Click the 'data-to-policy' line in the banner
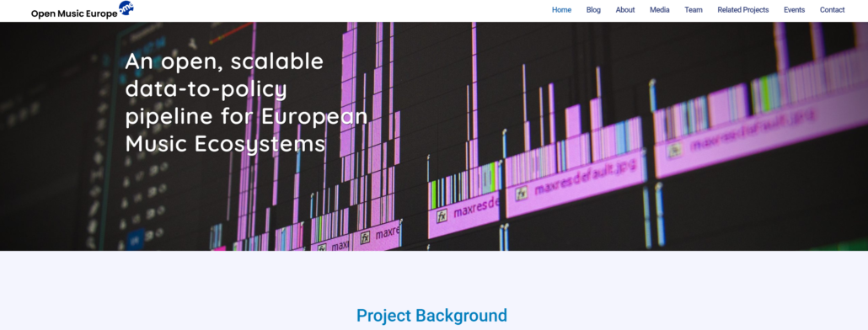868x330 pixels. pyautogui.click(x=206, y=89)
